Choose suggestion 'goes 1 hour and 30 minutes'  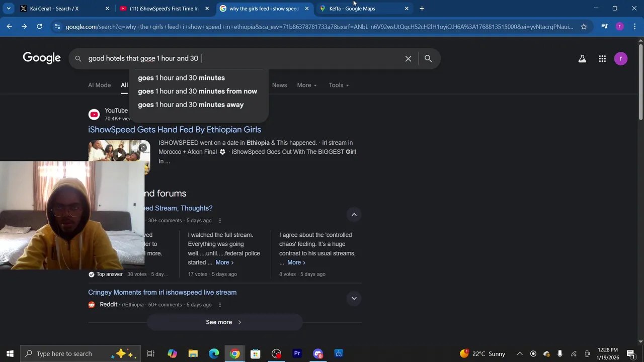(181, 78)
